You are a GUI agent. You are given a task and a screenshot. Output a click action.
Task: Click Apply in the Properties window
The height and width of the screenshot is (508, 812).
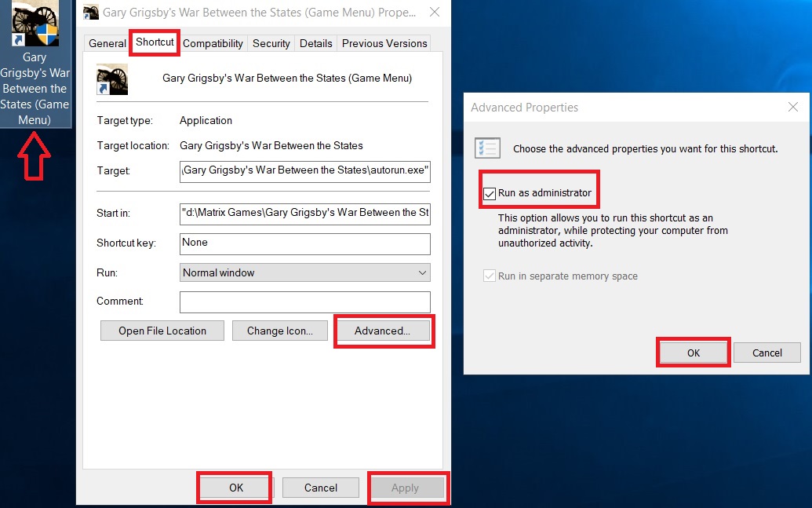click(x=405, y=488)
